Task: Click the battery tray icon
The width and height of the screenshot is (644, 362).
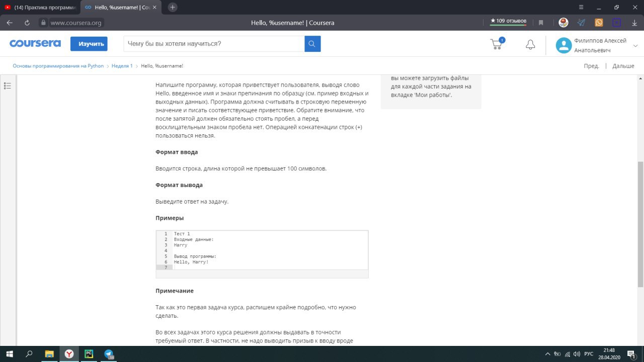Action: (557, 354)
